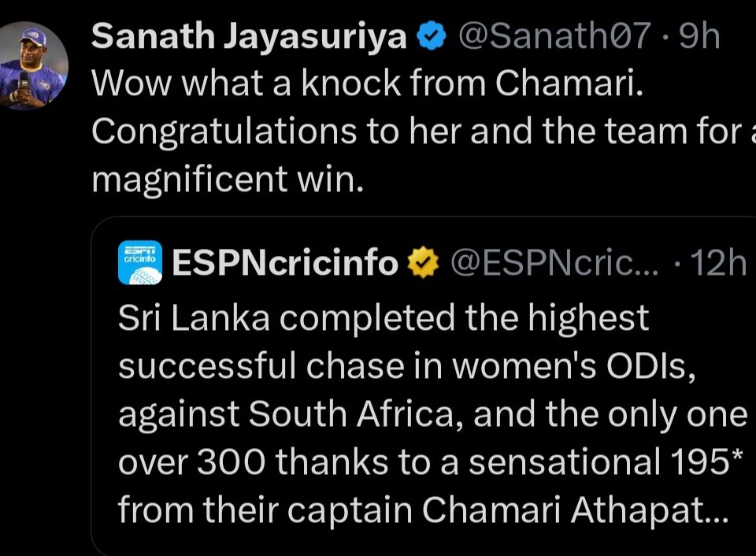
Task: Open the quoted tweet at "Sri Lanka completed the highest"
Action: click(x=383, y=317)
